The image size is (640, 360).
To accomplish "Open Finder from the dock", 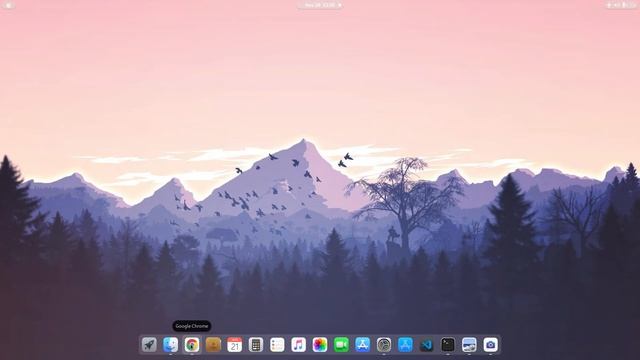I will [171, 345].
